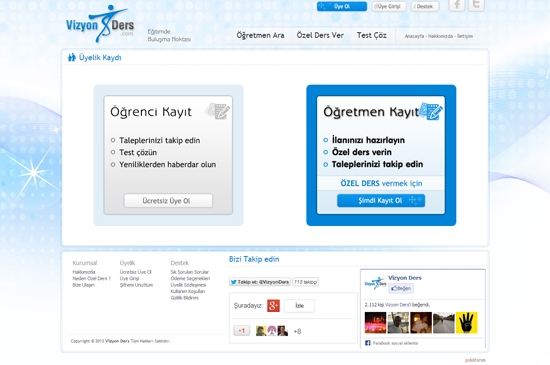550x365 pixels.
Task: Click Taleplerinizi takip edin on student card
Action: point(160,140)
